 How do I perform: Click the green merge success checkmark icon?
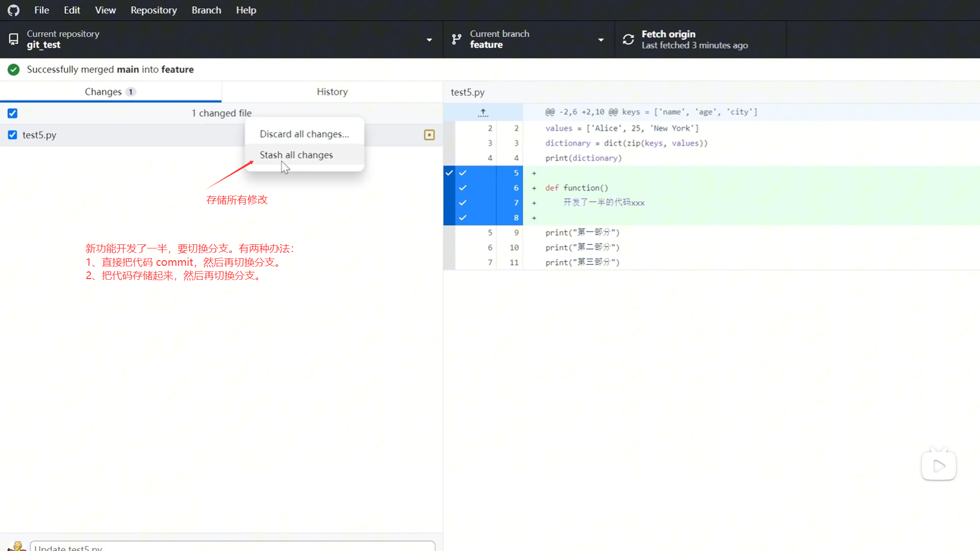[14, 69]
